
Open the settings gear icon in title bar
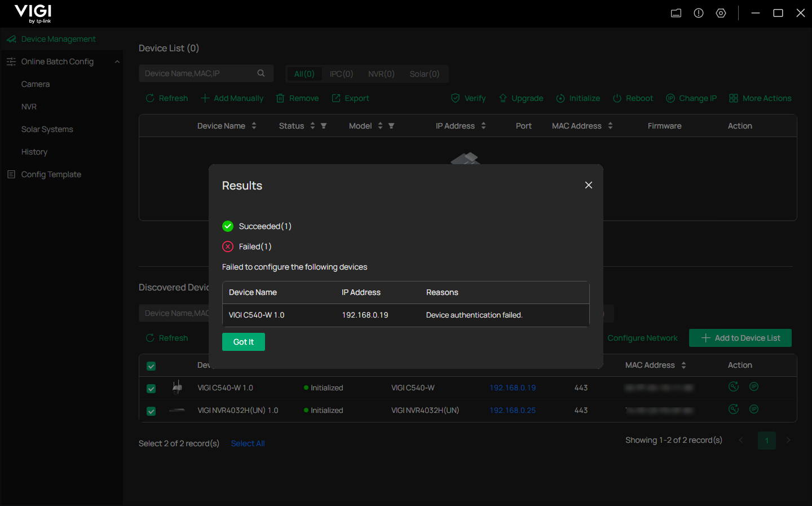pyautogui.click(x=721, y=13)
